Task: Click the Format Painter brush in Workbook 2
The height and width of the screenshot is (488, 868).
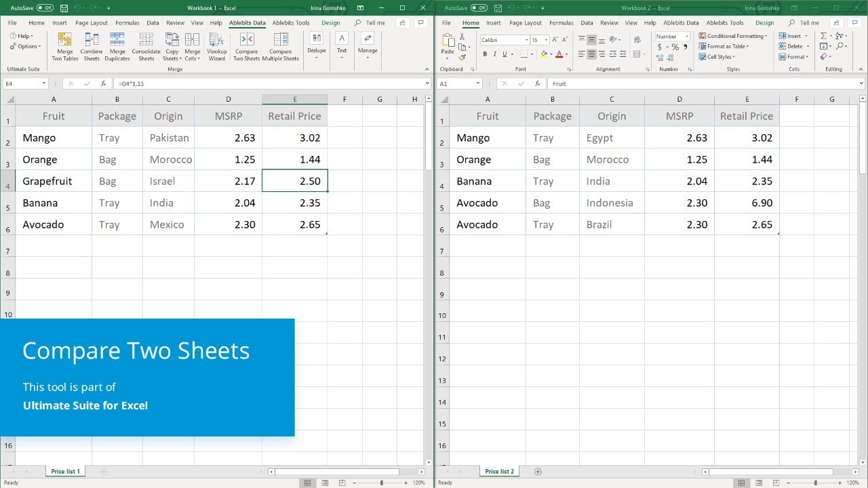Action: (462, 58)
